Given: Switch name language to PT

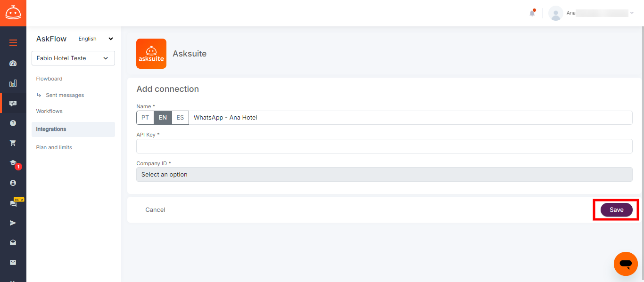Looking at the screenshot, I should pos(145,118).
